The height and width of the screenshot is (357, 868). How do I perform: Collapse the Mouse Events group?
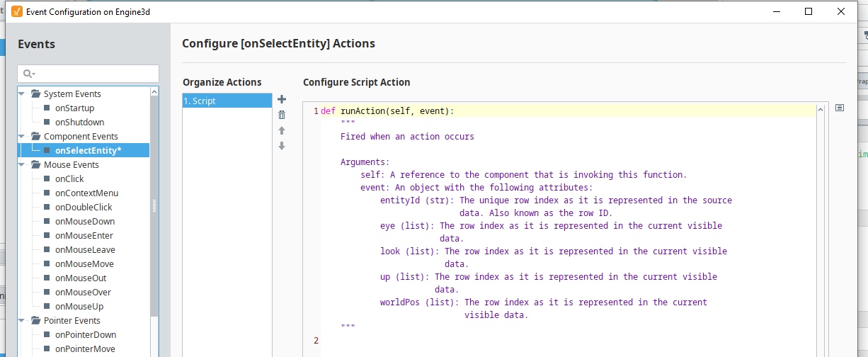pyautogui.click(x=22, y=164)
